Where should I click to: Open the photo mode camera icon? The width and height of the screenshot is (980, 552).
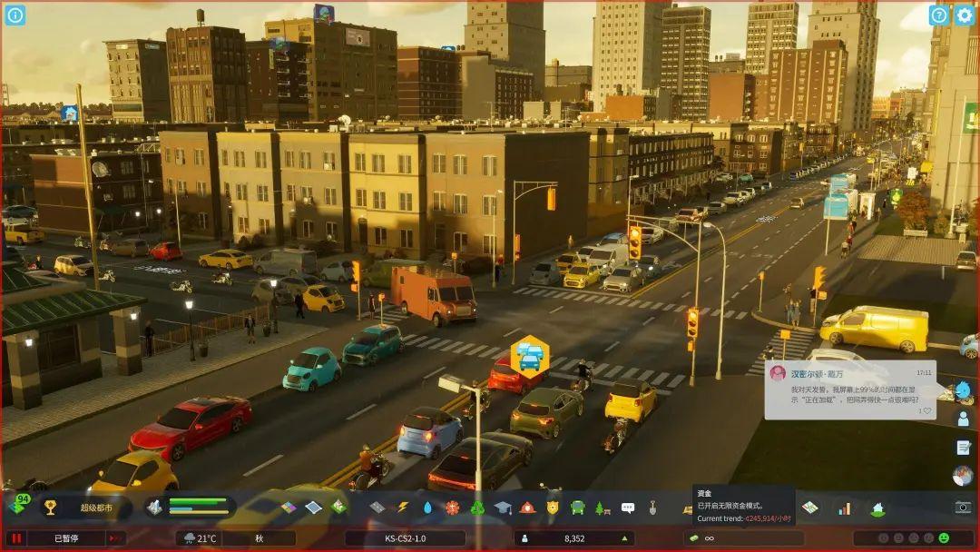tap(963, 508)
